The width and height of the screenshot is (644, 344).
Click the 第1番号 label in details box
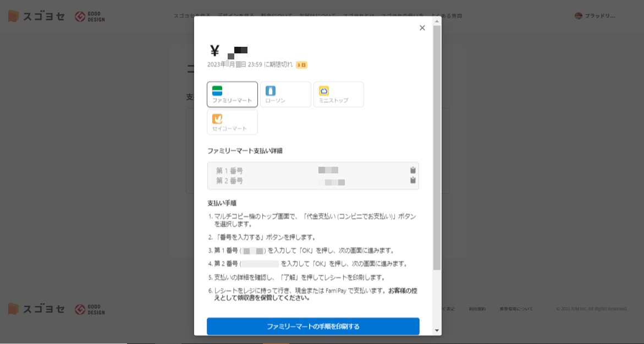tap(229, 171)
